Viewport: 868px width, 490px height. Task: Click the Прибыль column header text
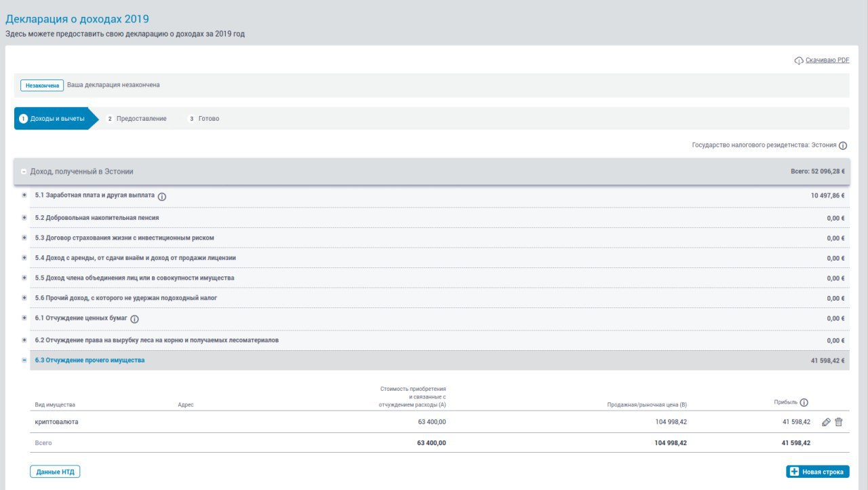click(785, 402)
